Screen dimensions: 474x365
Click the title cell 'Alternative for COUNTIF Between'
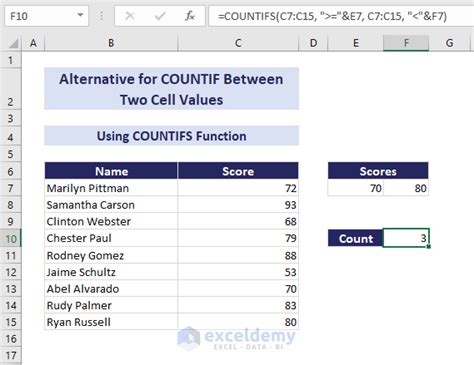tap(171, 89)
